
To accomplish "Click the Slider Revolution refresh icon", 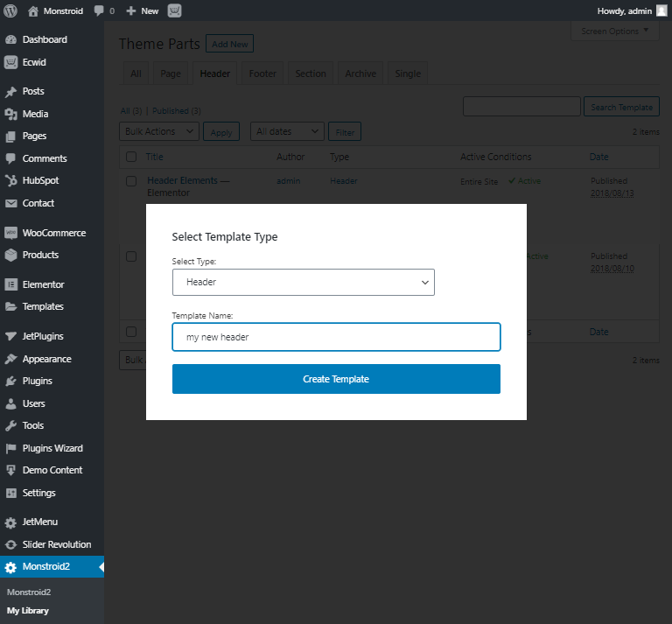I will 11,544.
